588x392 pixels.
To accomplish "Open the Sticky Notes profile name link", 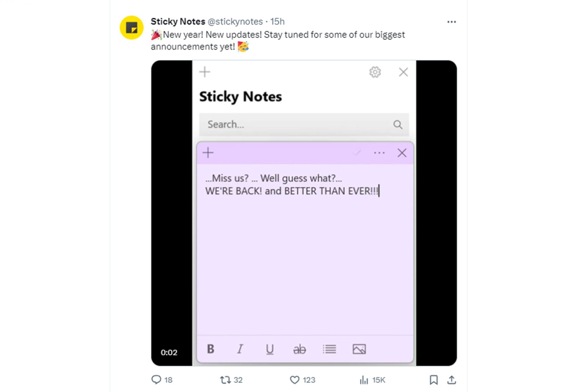I will pyautogui.click(x=178, y=21).
